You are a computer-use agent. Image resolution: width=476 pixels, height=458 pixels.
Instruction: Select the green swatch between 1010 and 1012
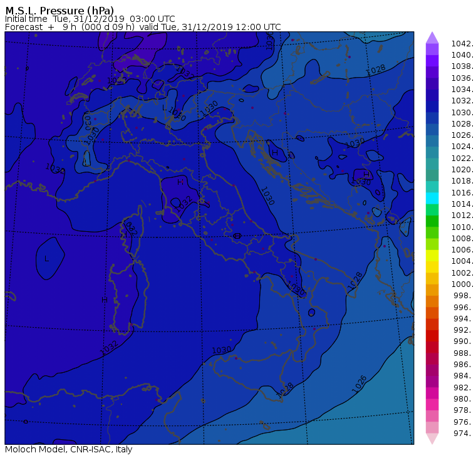click(432, 221)
